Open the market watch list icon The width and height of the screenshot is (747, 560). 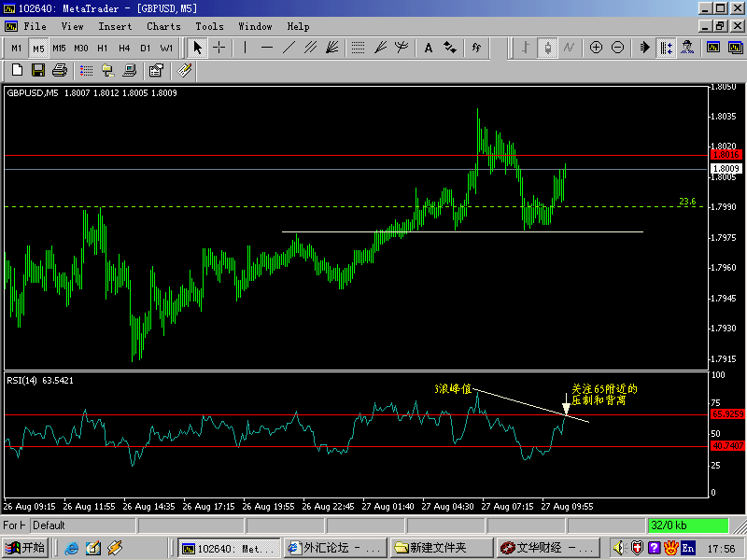point(86,71)
